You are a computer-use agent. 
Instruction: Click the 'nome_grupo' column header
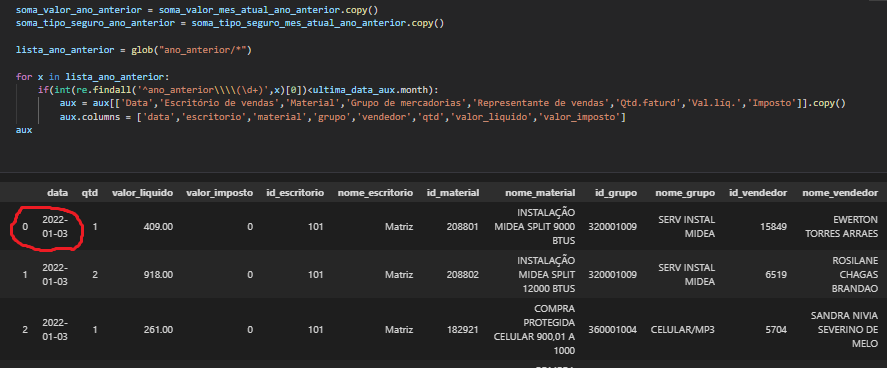point(685,193)
